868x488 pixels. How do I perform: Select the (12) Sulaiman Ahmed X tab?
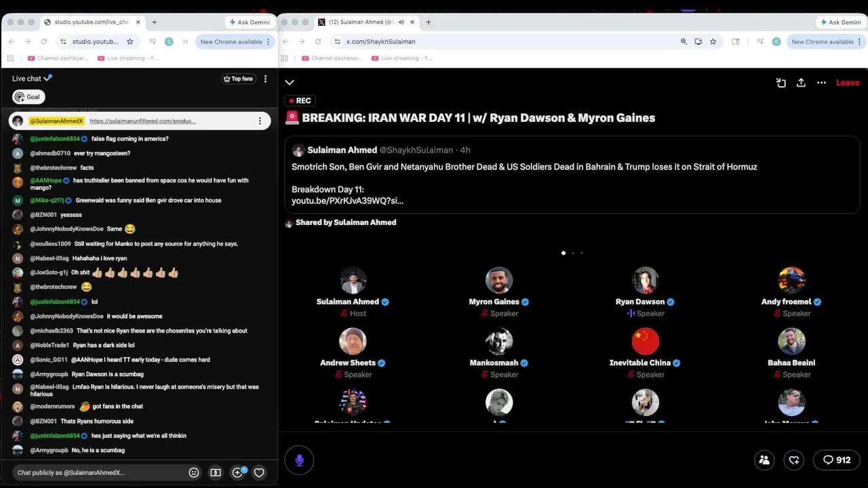pos(366,22)
